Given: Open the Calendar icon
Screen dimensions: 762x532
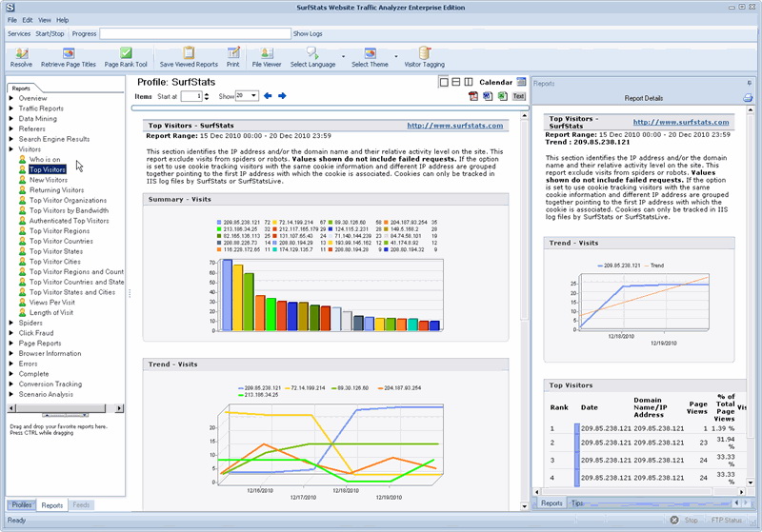Looking at the screenshot, I should point(522,83).
